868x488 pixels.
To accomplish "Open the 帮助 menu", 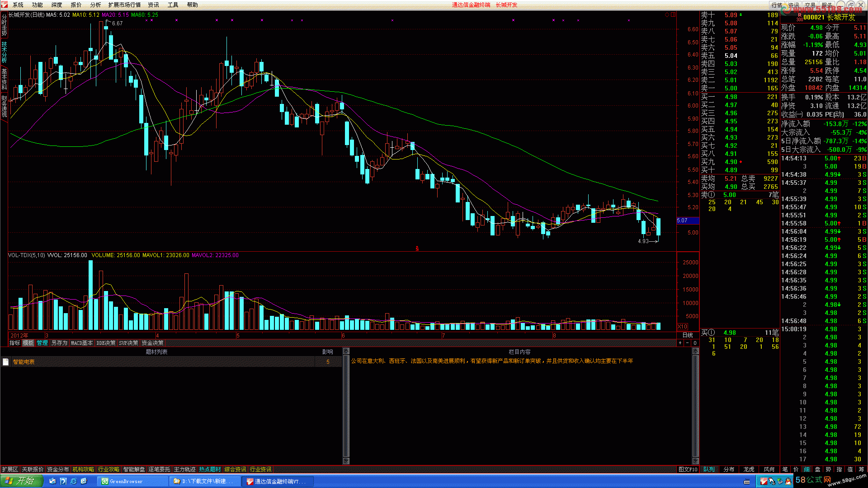I will coord(193,5).
